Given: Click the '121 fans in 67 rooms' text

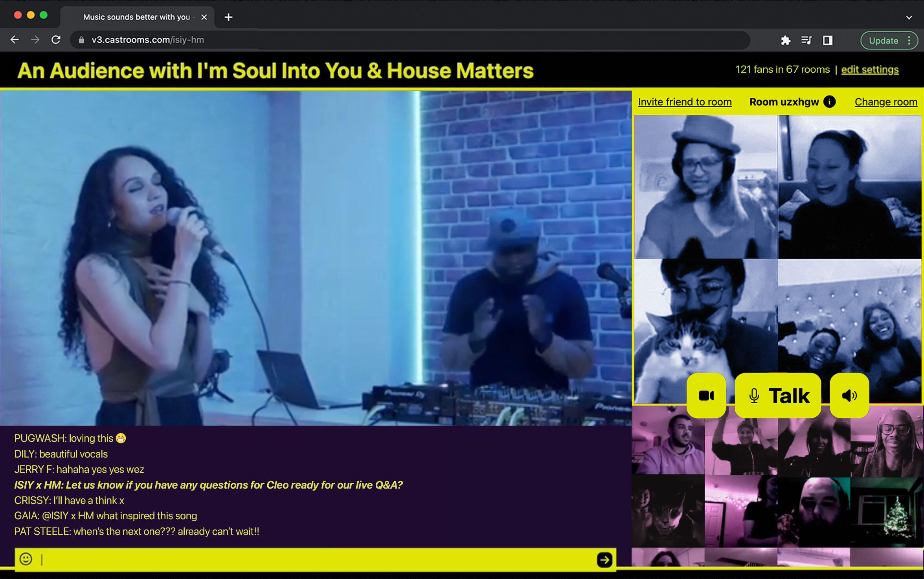Looking at the screenshot, I should click(x=782, y=70).
